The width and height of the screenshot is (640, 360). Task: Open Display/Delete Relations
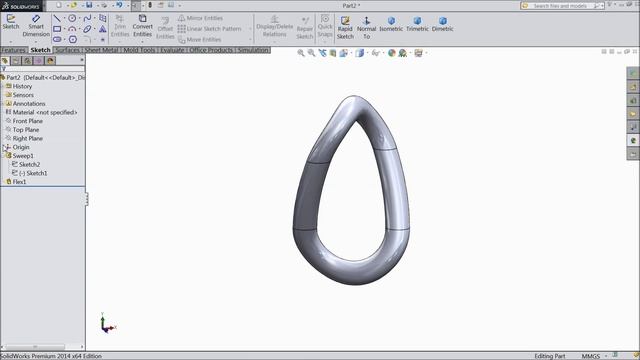(275, 26)
